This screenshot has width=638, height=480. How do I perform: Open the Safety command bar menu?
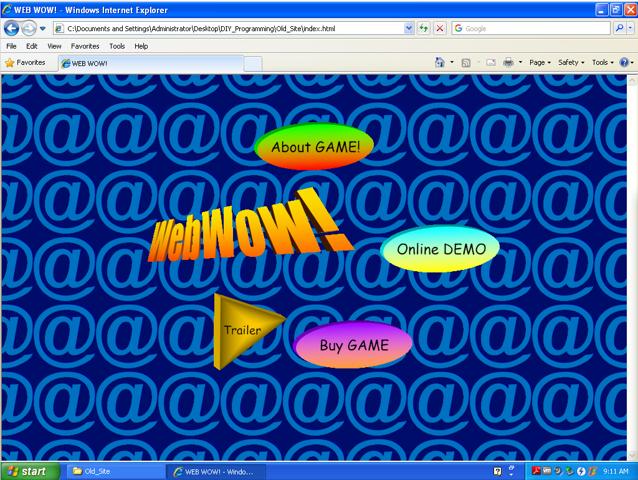tap(571, 62)
